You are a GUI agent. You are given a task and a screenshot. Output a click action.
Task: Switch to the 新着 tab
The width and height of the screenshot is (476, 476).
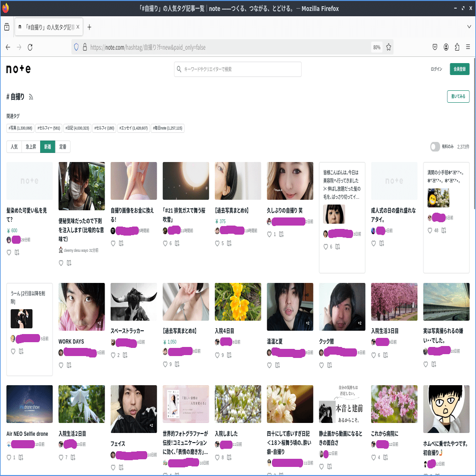48,147
